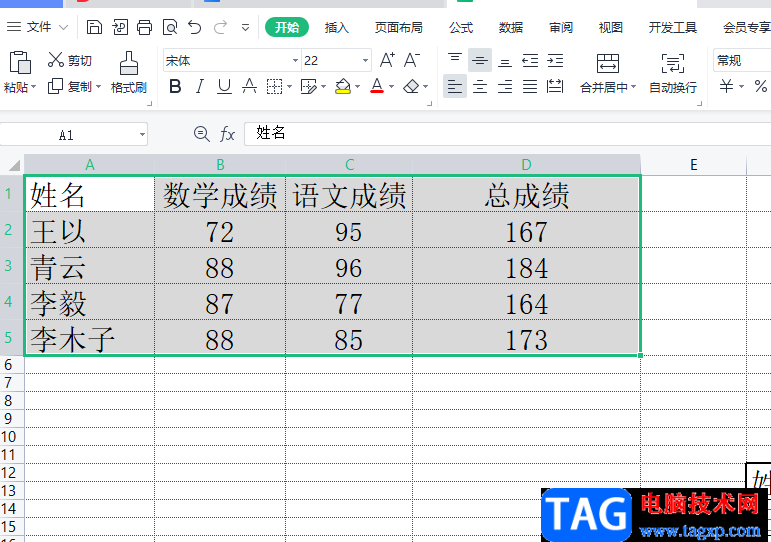Viewport: 771px width, 542px height.
Task: Toggle the strikethrough-style font A icon
Action: 249,87
